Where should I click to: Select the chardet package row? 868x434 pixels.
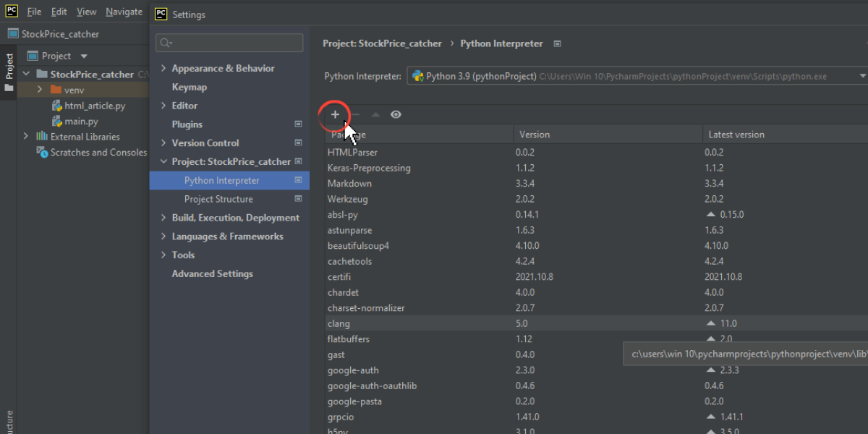pyautogui.click(x=596, y=292)
